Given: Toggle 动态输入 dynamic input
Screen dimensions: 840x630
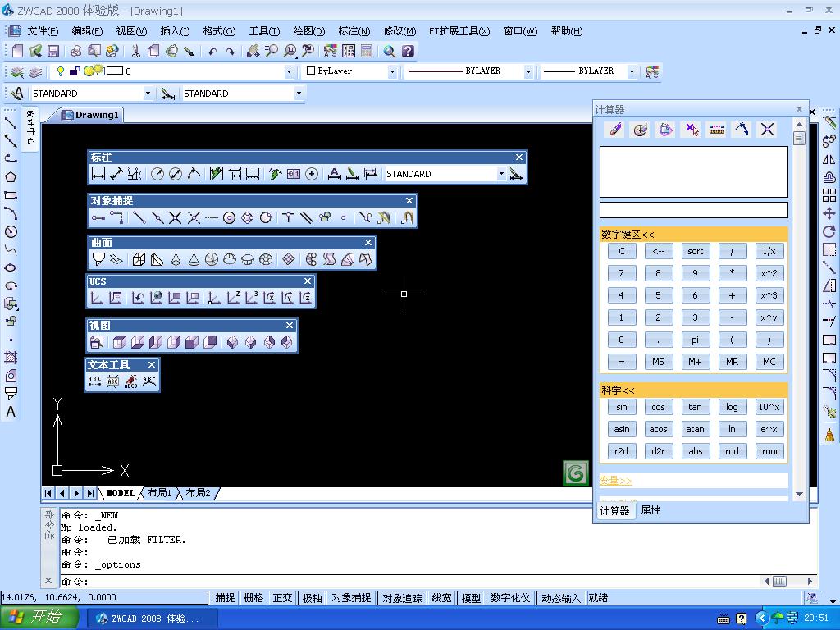Looking at the screenshot, I should [x=560, y=598].
